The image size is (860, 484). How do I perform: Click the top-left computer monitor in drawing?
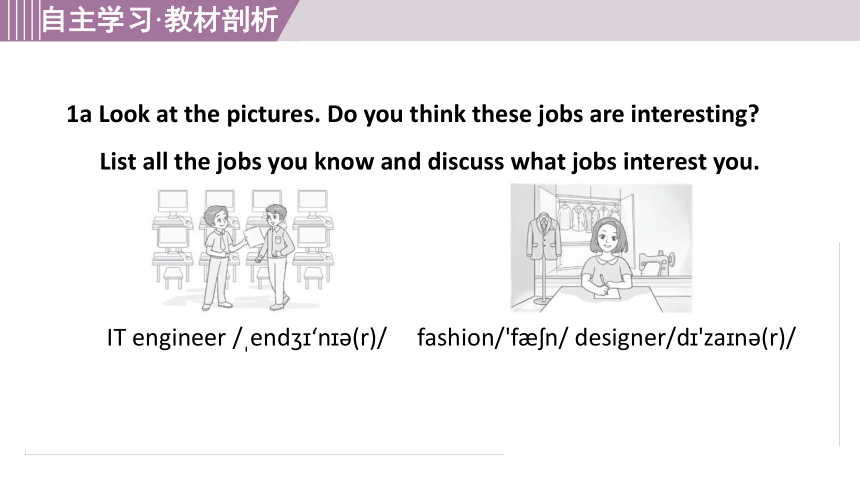coord(173,204)
